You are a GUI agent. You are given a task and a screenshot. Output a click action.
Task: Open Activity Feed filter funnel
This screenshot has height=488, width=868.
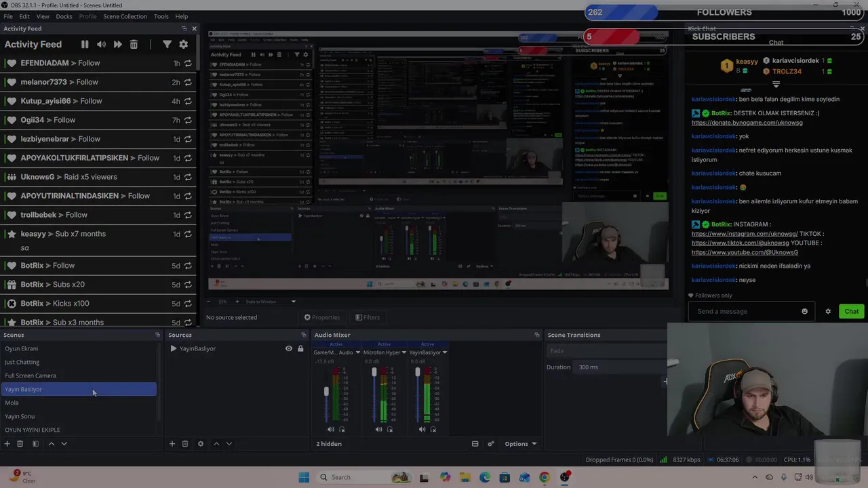(x=167, y=44)
